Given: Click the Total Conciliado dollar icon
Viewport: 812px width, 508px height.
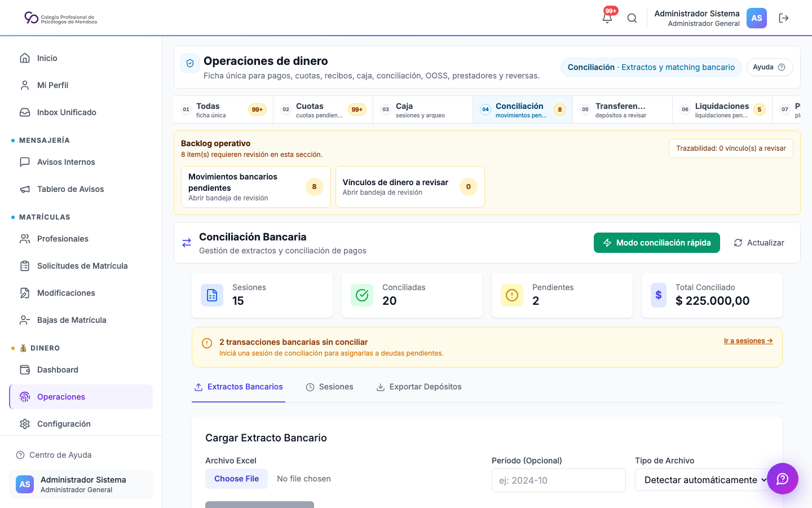Looking at the screenshot, I should [659, 295].
